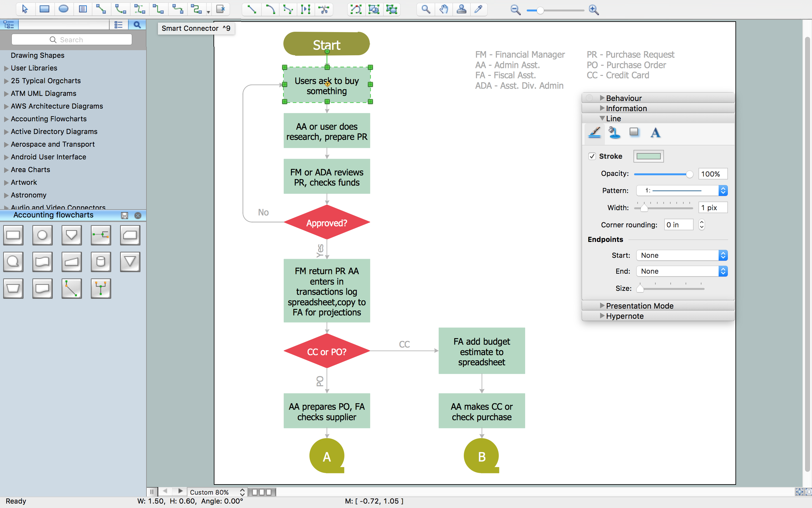Expand the Hypernote section

602,316
